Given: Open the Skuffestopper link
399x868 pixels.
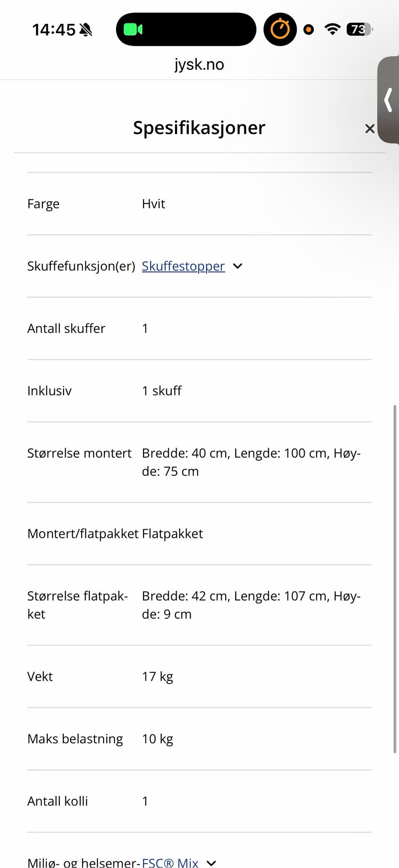Looking at the screenshot, I should [x=183, y=266].
